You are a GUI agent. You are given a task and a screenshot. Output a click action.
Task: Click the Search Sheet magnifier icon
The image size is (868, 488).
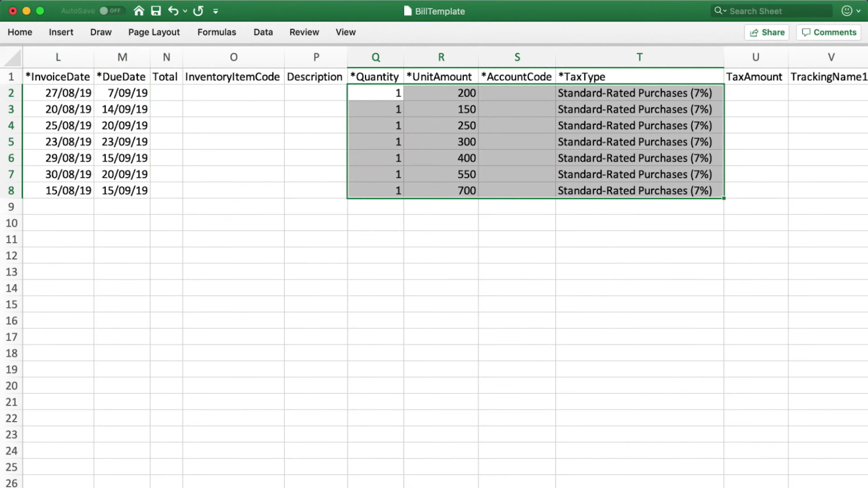pyautogui.click(x=719, y=11)
